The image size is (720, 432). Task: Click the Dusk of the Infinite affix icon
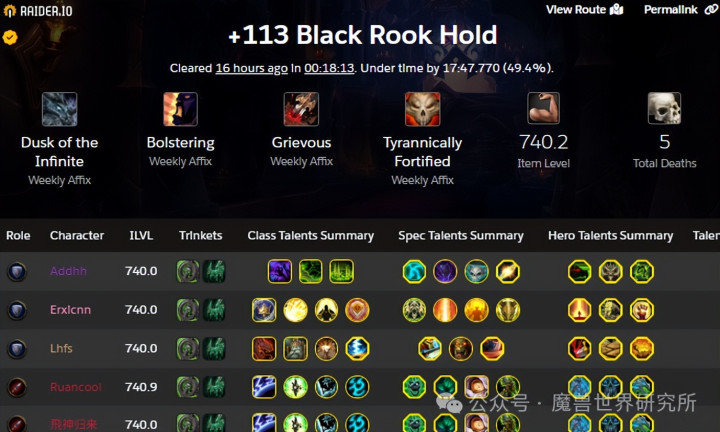(59, 109)
